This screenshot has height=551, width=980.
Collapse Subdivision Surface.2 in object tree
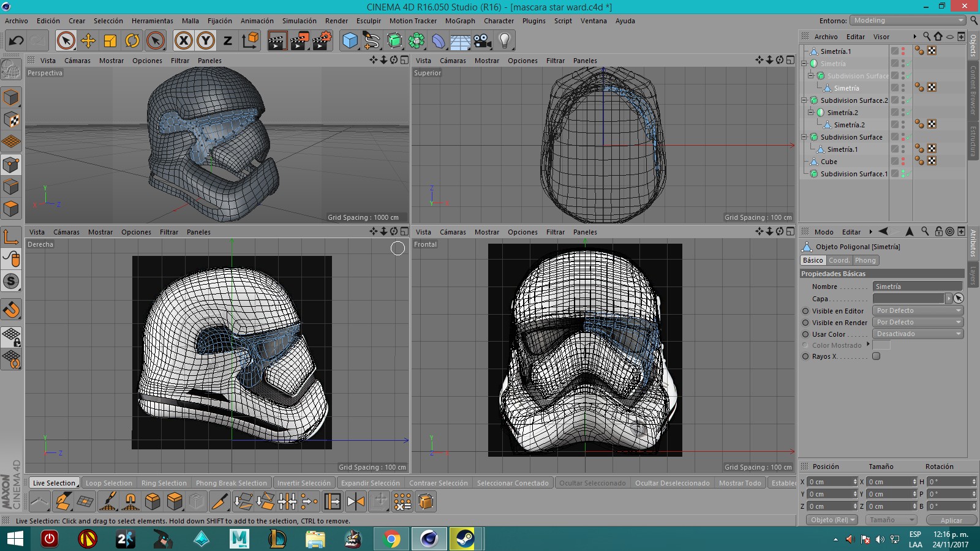click(x=804, y=100)
